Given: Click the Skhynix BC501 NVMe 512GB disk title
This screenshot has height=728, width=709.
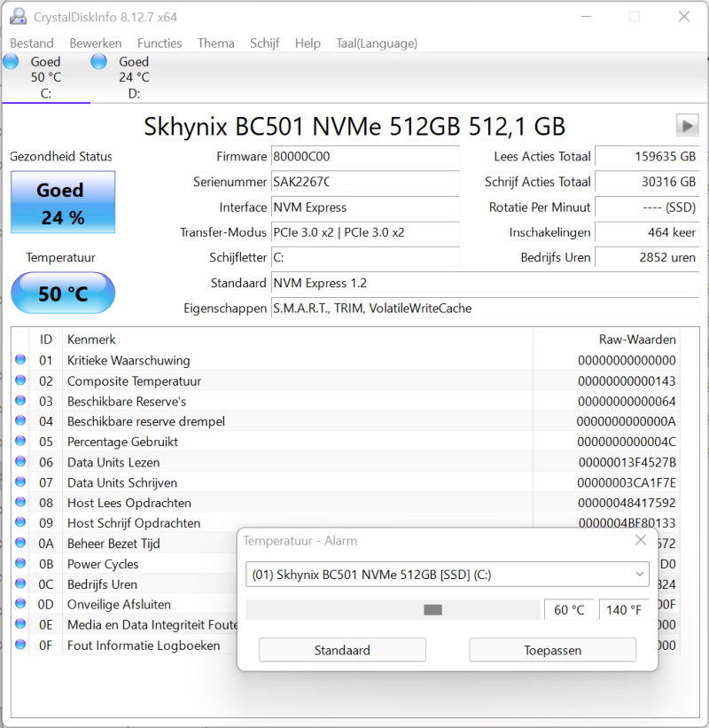Looking at the screenshot, I should click(x=354, y=126).
